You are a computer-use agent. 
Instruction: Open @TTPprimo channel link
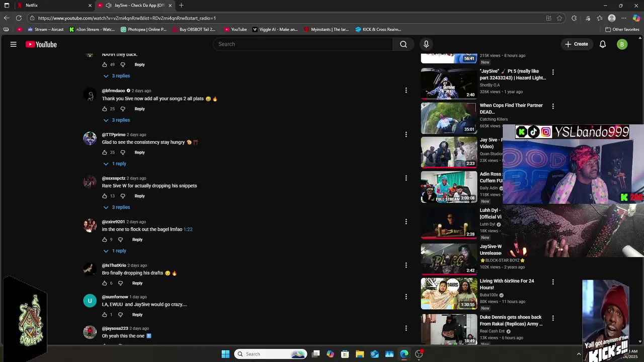click(x=114, y=135)
